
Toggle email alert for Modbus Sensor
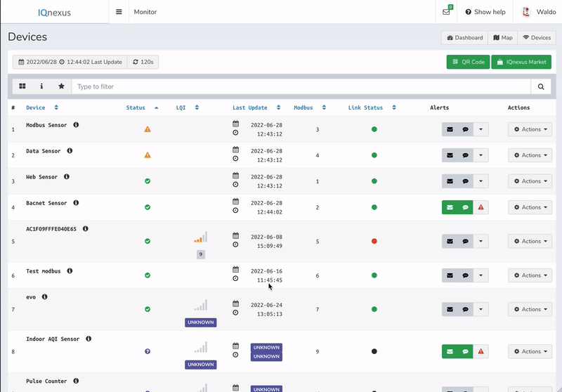pos(450,129)
